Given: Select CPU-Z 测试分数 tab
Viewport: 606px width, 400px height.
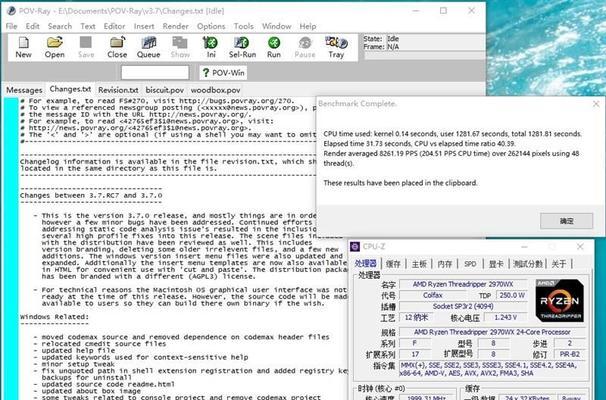Looking at the screenshot, I should 528,264.
